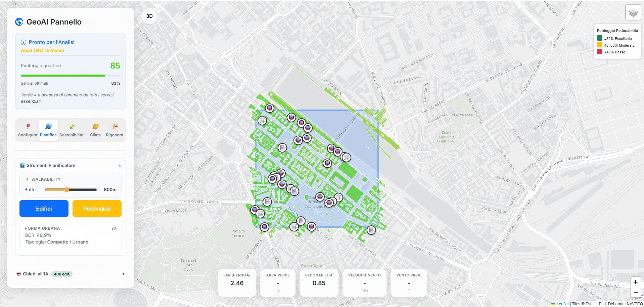
Task: Open the Sostenibilita' tab
Action: coord(72,130)
